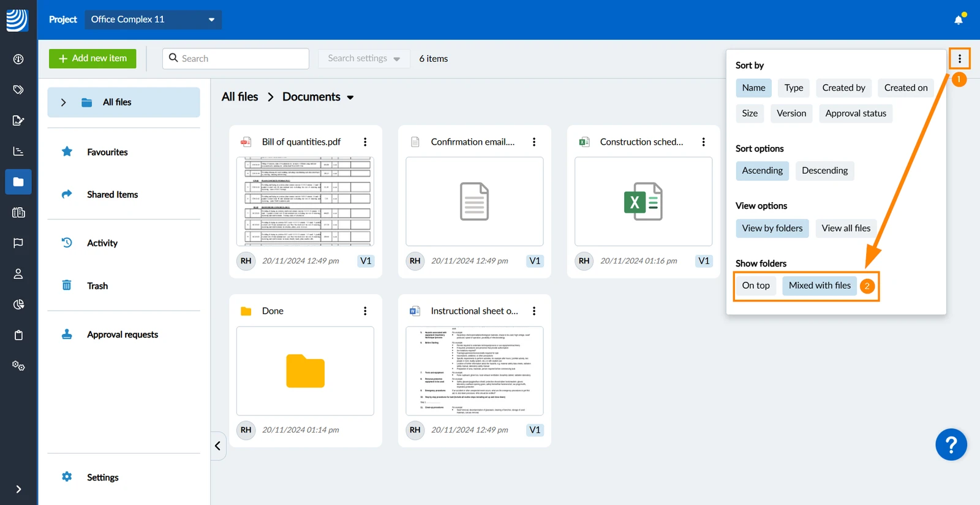Sort by Created on
This screenshot has height=505, width=980.
pos(906,88)
